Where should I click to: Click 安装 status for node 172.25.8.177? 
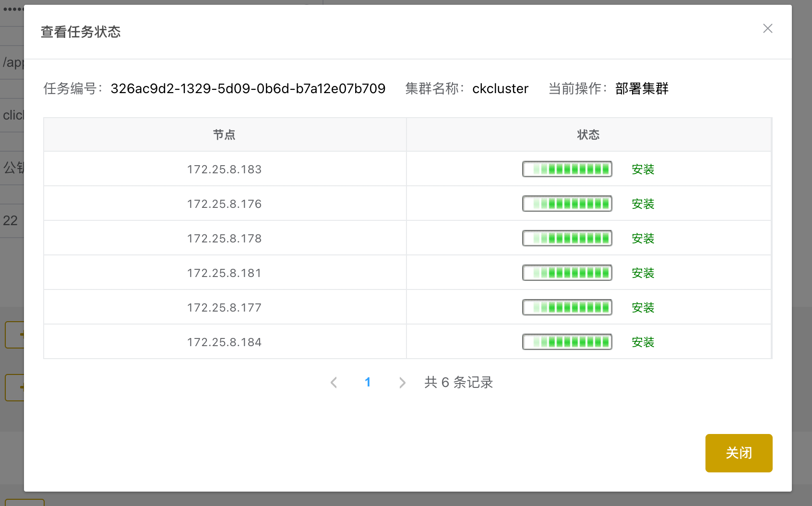click(643, 307)
